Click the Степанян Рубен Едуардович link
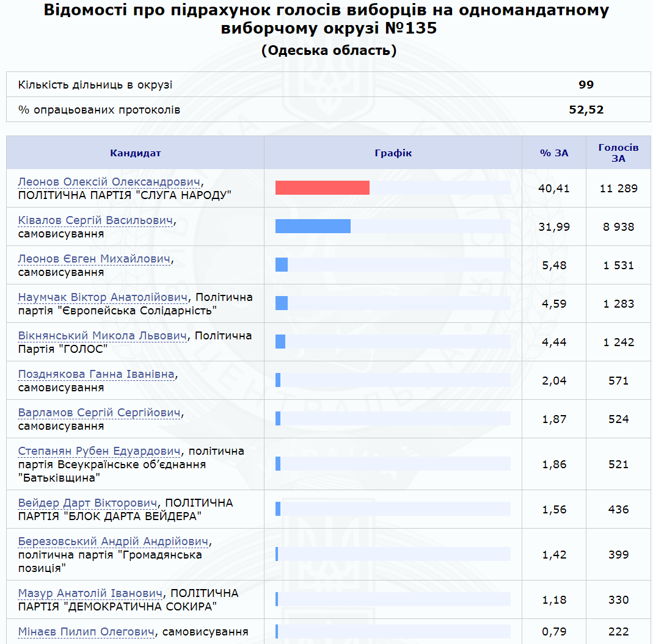The width and height of the screenshot is (653, 644). (x=100, y=451)
